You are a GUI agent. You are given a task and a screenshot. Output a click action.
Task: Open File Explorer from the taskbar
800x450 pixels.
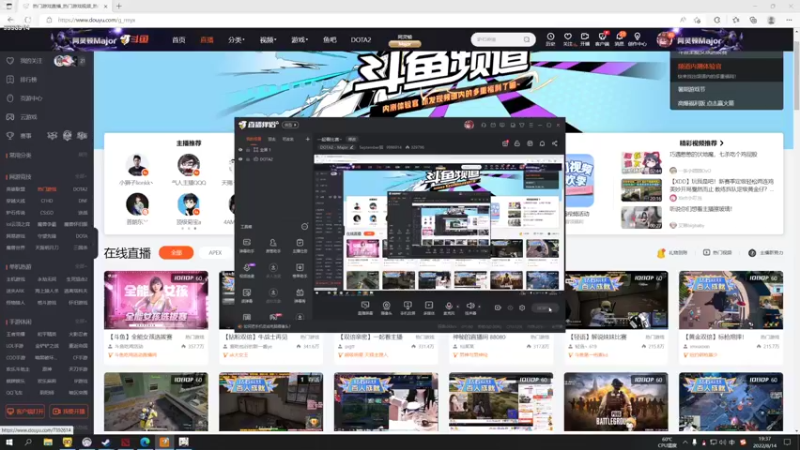[x=48, y=442]
